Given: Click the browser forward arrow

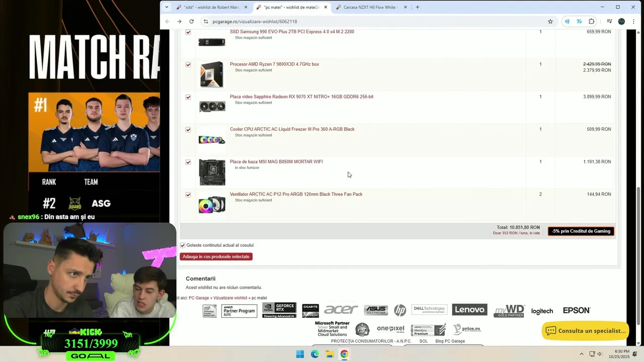Looking at the screenshot, I should click(179, 22).
